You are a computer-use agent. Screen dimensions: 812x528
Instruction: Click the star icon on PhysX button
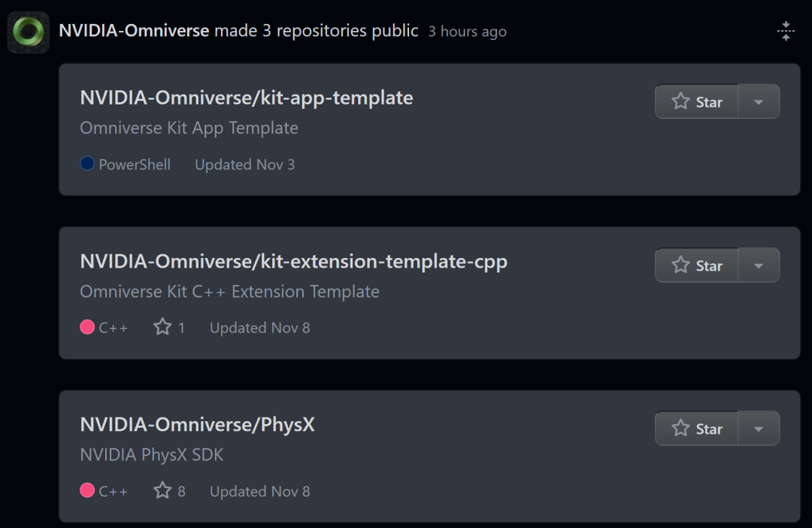click(680, 428)
